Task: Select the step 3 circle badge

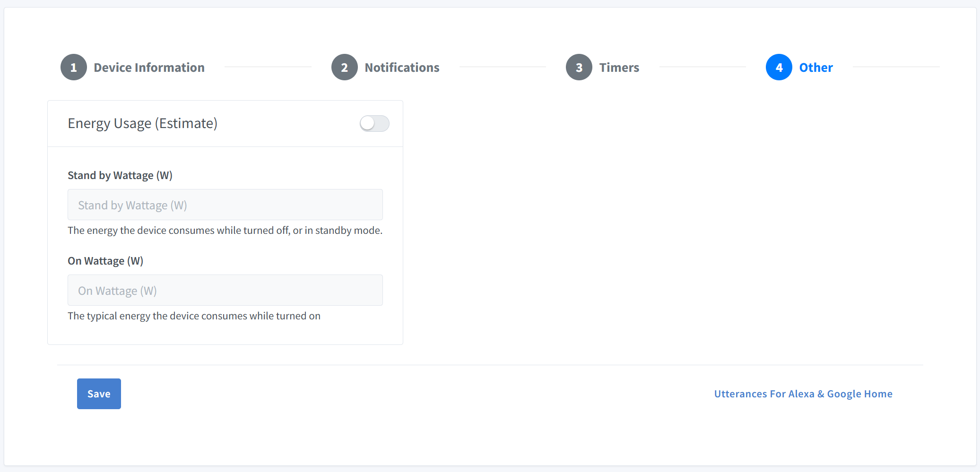Action: coord(579,68)
